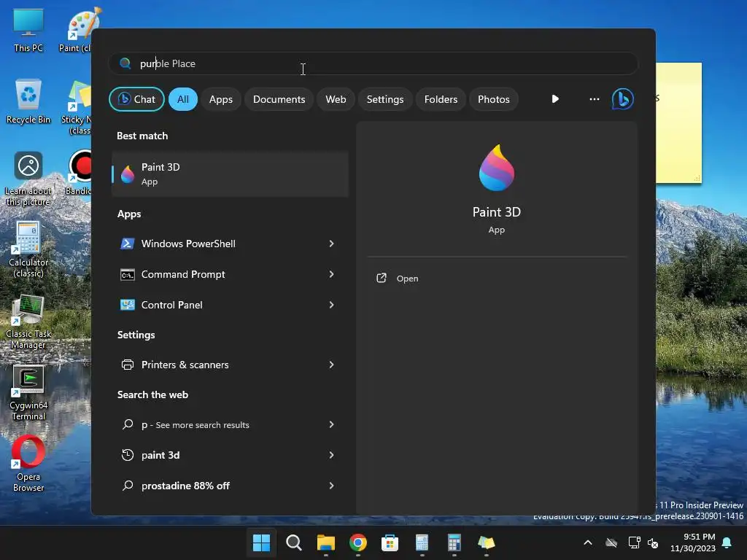The width and height of the screenshot is (747, 560).
Task: Show more filters with the play arrow
Action: click(x=555, y=99)
